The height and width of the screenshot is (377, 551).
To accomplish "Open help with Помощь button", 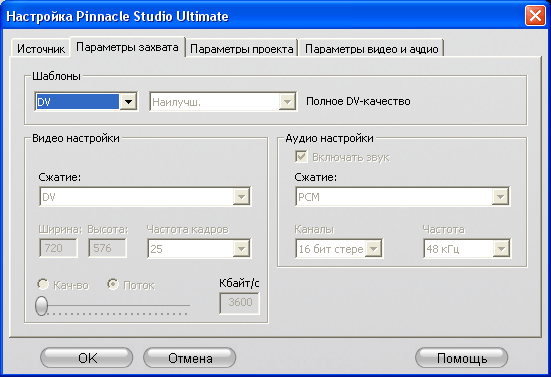I will 462,358.
